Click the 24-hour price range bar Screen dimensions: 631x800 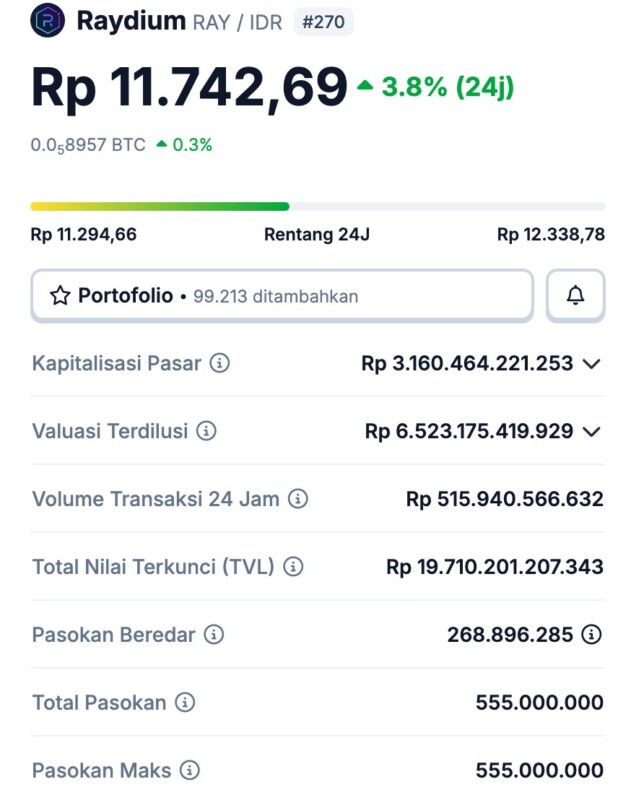coord(317,206)
